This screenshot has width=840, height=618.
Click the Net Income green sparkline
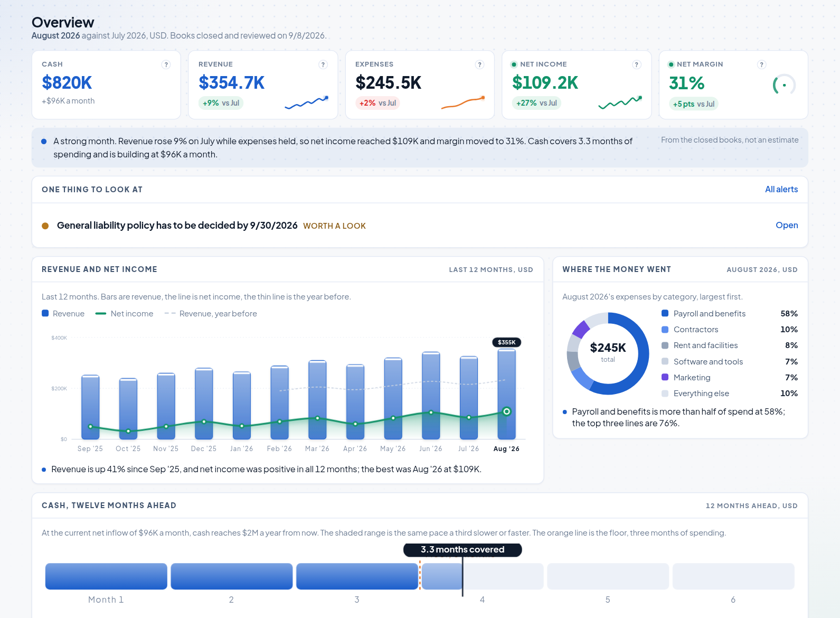tap(620, 102)
